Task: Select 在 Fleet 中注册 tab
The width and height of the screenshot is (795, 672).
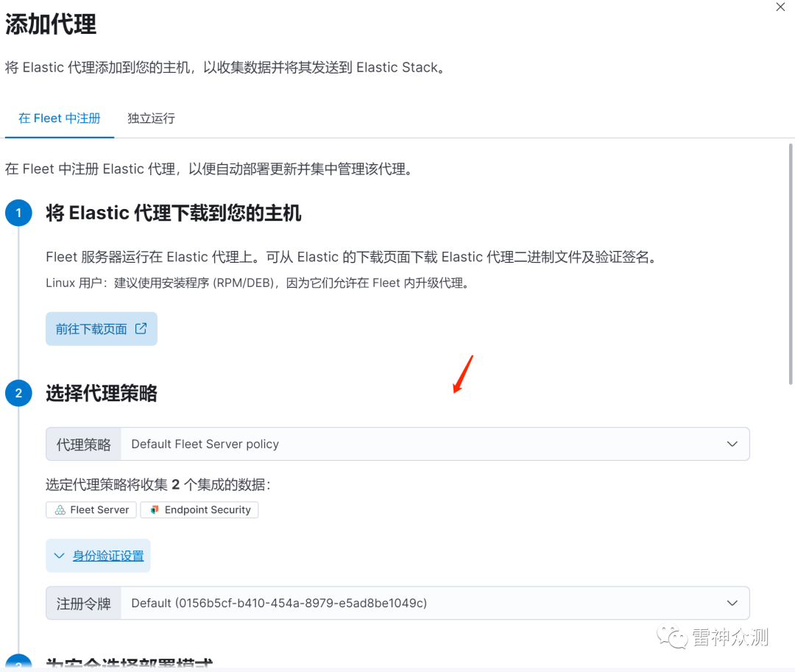Action: [x=60, y=118]
